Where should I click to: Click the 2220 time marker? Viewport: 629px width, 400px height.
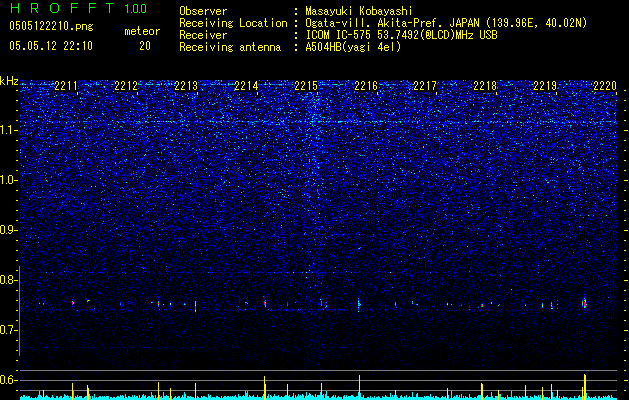tap(605, 86)
